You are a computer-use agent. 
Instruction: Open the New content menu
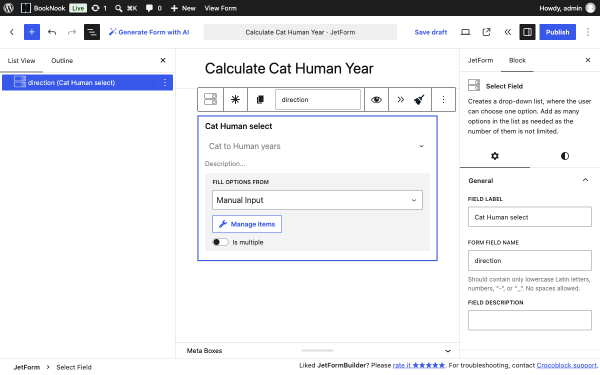[x=183, y=8]
